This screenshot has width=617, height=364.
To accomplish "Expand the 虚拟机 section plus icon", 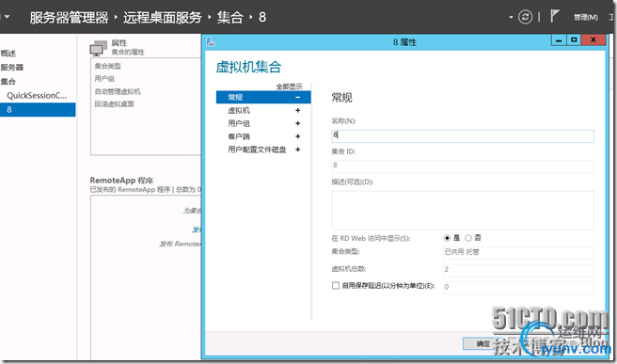I will (x=298, y=111).
